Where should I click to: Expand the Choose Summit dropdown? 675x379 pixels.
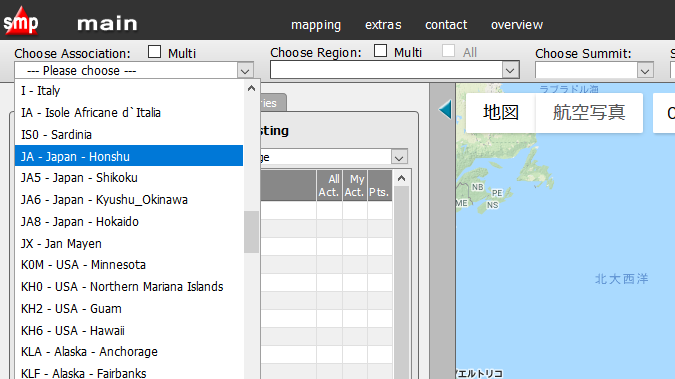(644, 71)
